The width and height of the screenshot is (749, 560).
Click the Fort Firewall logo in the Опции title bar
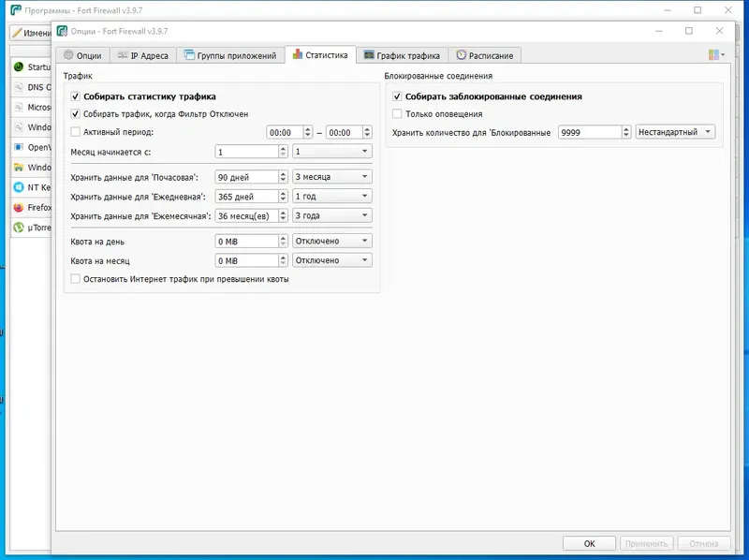[x=62, y=31]
